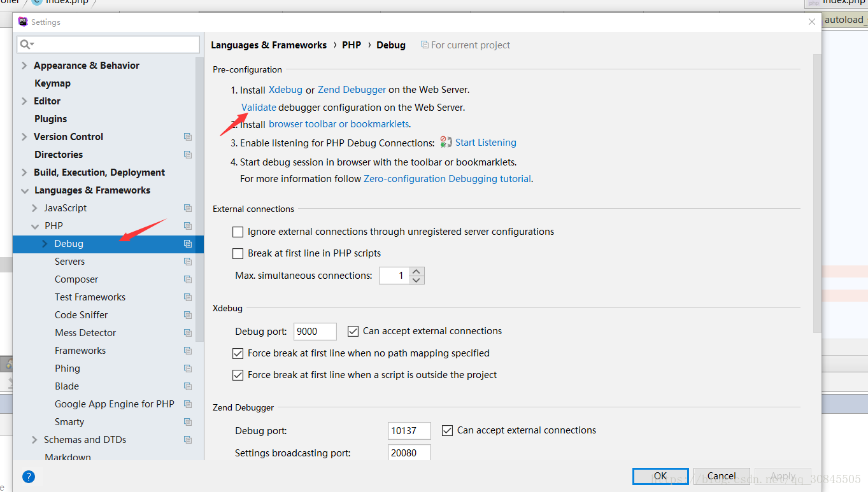The image size is (868, 492).
Task: Click the Validate link
Action: coord(259,108)
